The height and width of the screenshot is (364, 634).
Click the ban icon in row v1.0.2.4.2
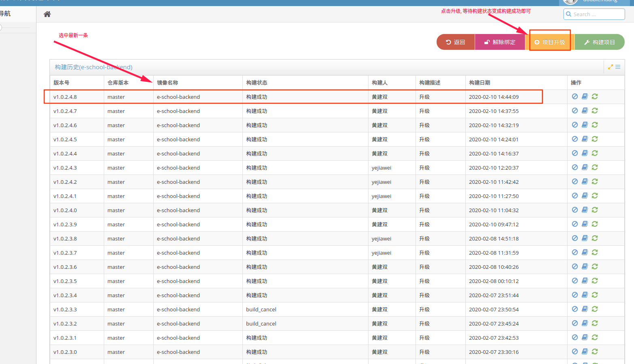point(575,181)
